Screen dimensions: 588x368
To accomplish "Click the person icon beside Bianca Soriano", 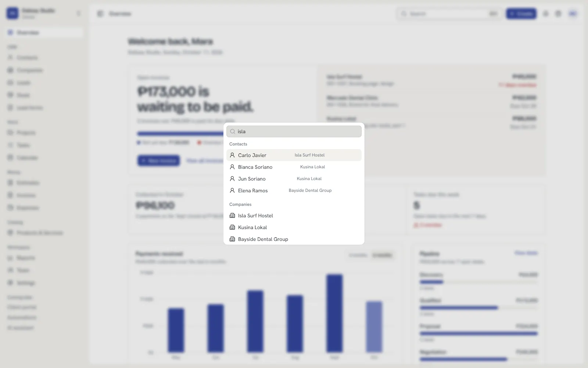I will [x=232, y=167].
